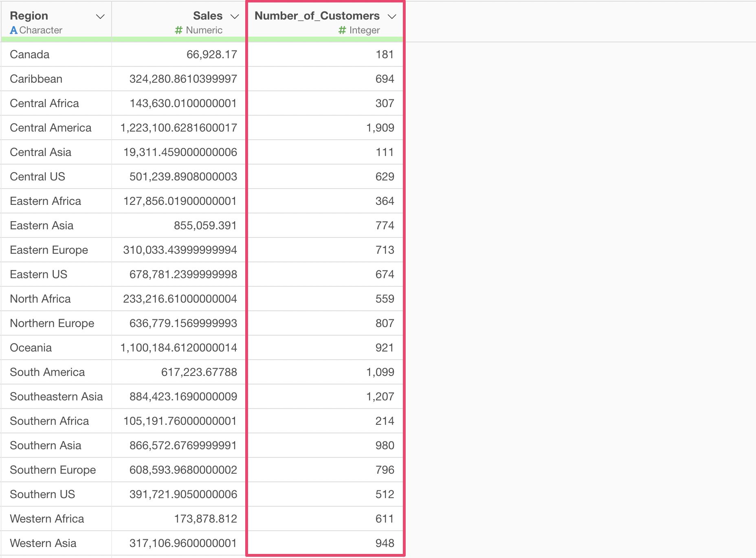Open the Region column dropdown menu
Viewport: 756px width, 558px height.
100,17
